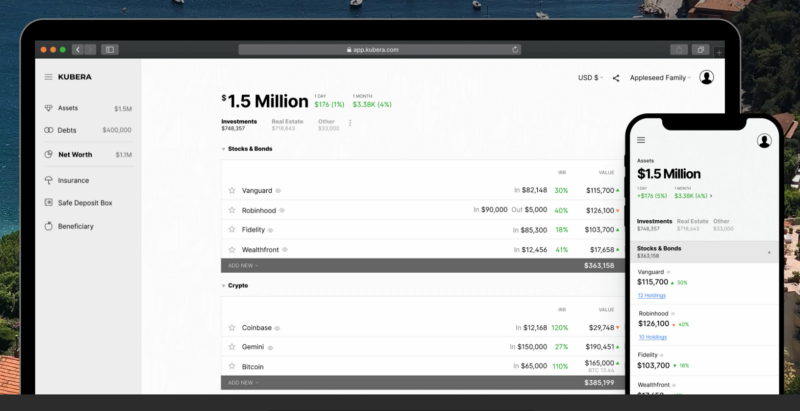
Task: Open the 12 Holdings link under Vanguard
Action: (x=652, y=295)
